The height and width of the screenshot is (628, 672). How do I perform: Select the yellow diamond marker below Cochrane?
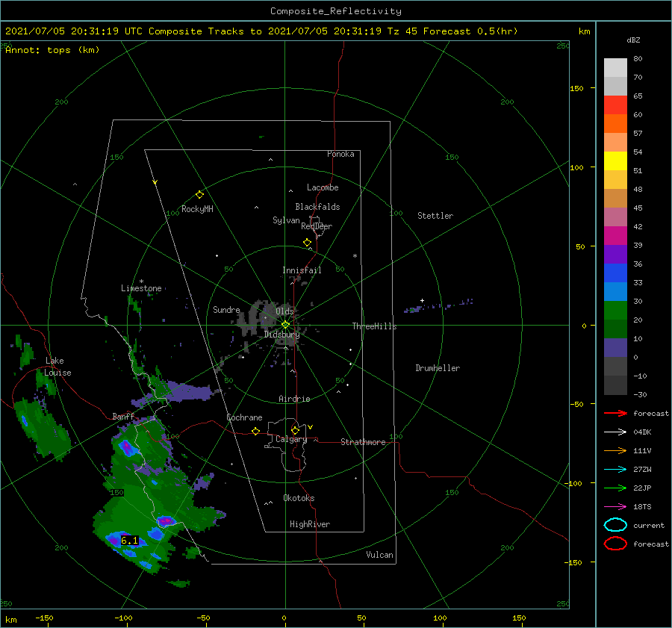255,431
